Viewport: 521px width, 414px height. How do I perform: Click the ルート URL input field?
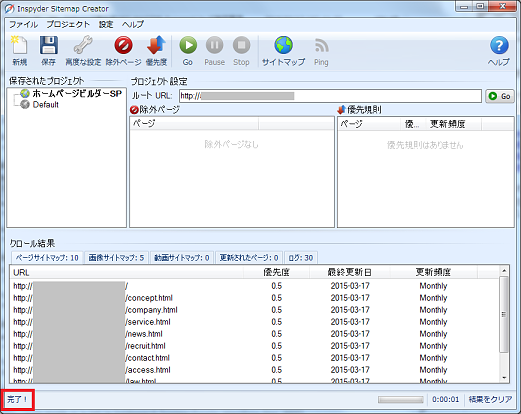330,96
